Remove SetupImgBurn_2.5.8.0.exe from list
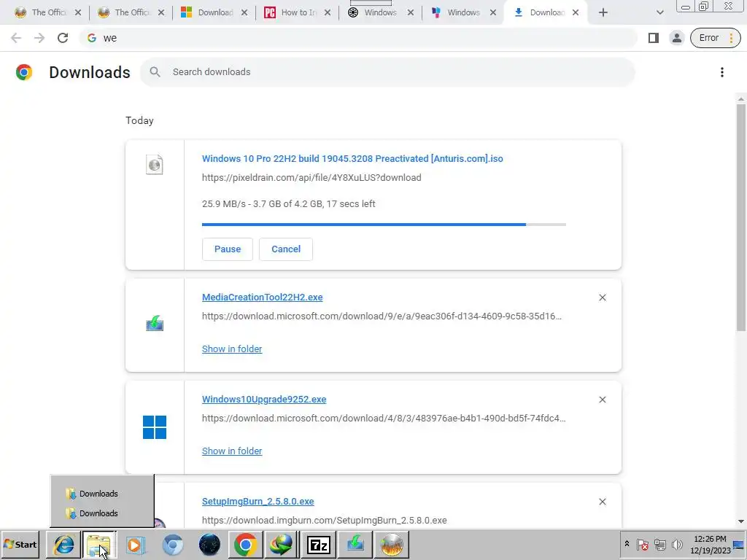Viewport: 747px width, 560px height. click(x=602, y=502)
